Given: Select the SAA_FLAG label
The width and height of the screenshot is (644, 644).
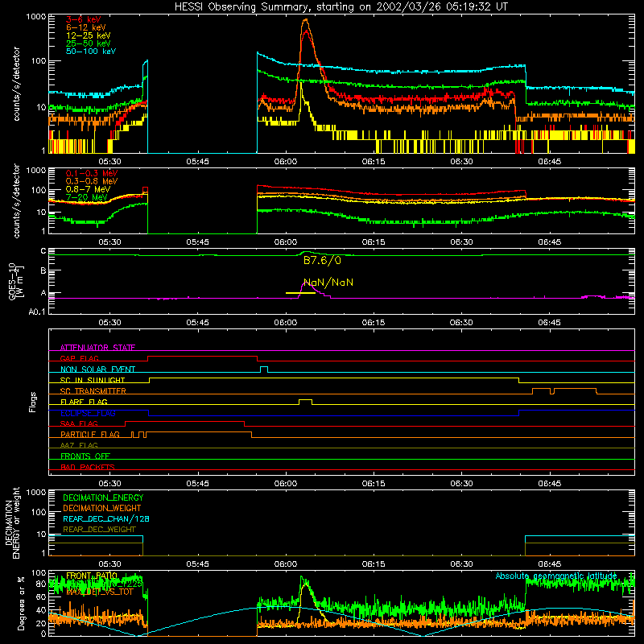Looking at the screenshot, I should tap(79, 423).
